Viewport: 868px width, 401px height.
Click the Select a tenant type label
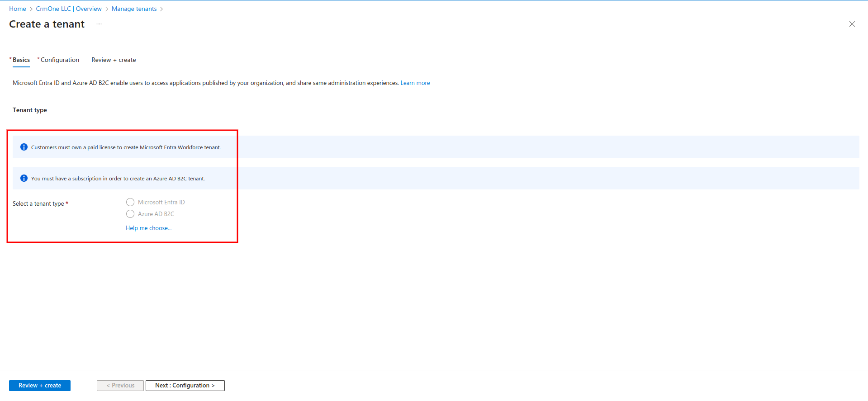click(x=40, y=203)
